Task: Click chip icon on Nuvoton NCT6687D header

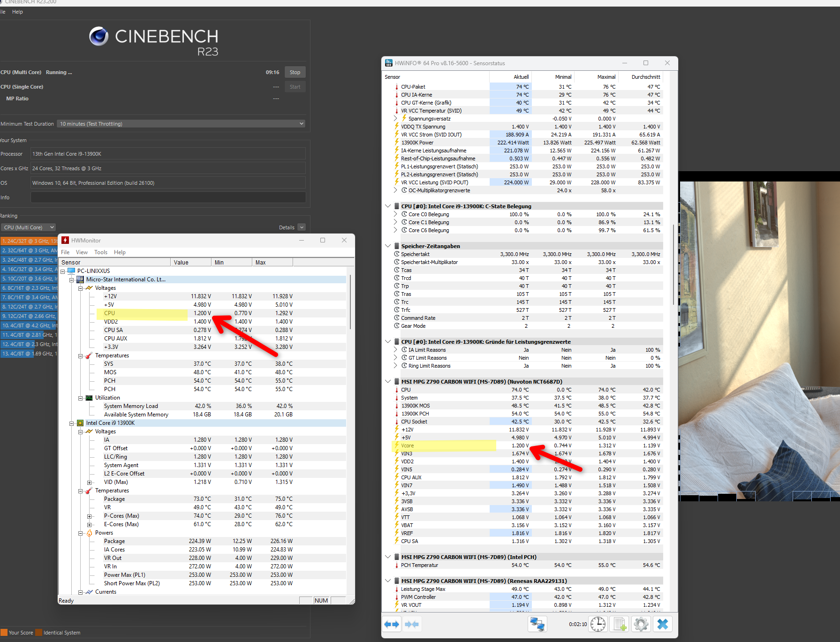Action: tap(397, 382)
